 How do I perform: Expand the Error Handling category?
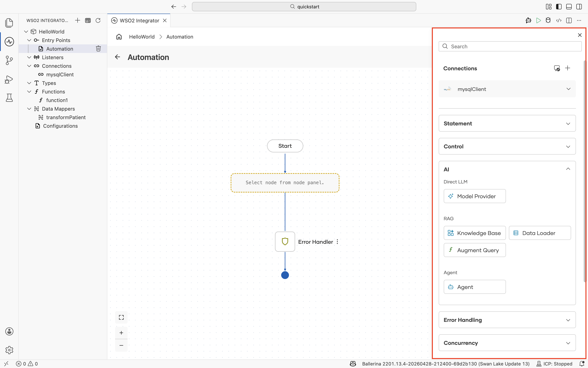pyautogui.click(x=507, y=320)
